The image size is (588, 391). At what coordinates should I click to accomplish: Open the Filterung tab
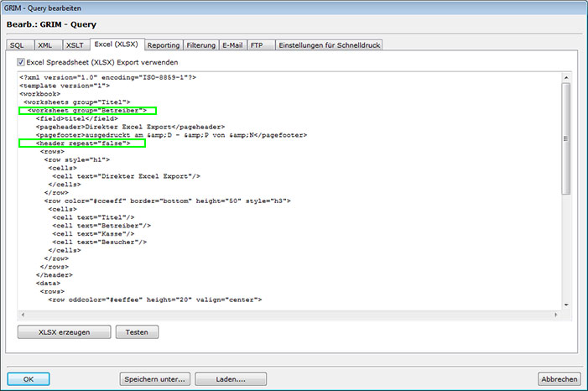pyautogui.click(x=200, y=44)
